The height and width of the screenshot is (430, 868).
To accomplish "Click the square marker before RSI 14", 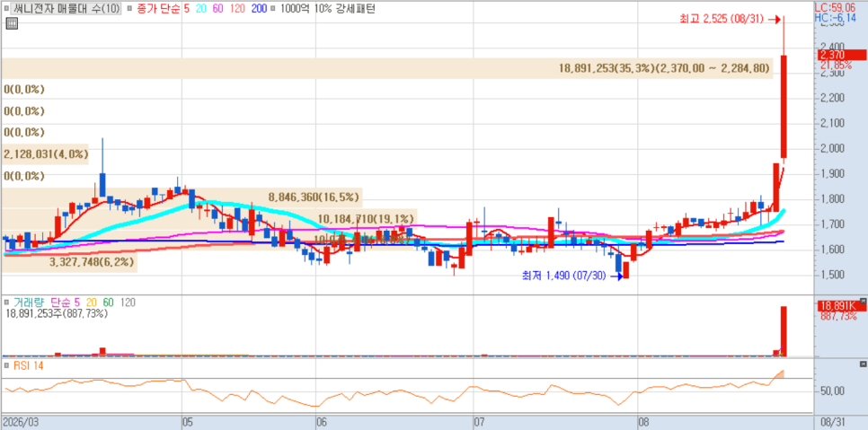I will point(6,365).
